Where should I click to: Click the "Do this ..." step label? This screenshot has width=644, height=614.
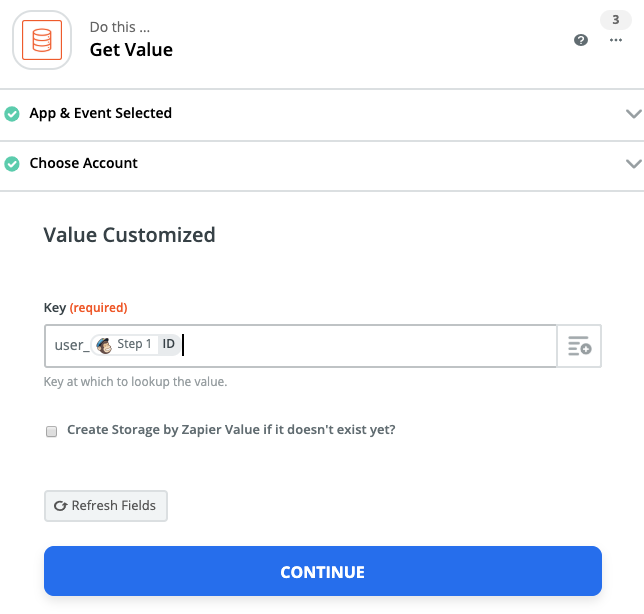point(119,27)
